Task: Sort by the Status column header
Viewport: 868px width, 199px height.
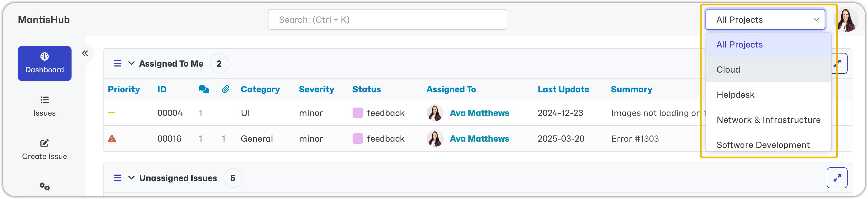Action: tap(367, 89)
